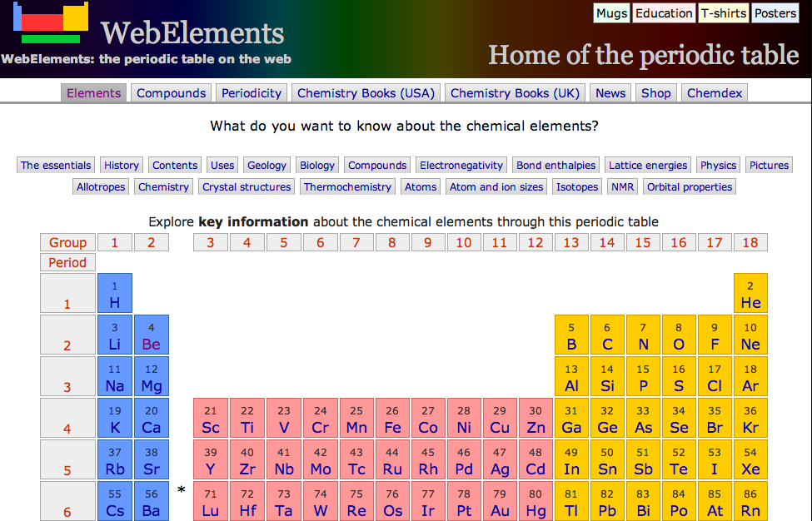Click the Period row header
The height and width of the screenshot is (521, 812).
pyautogui.click(x=67, y=262)
